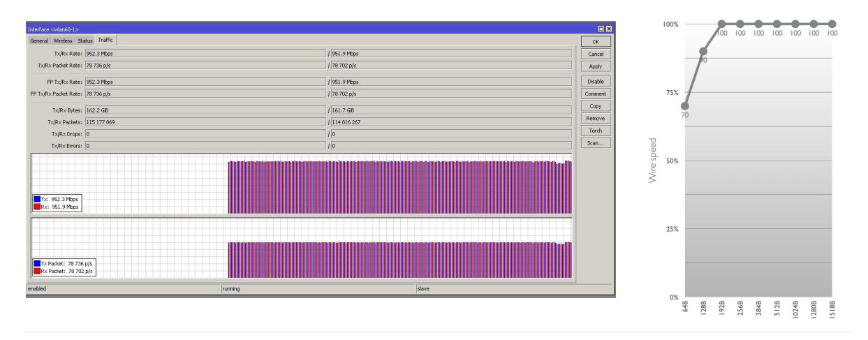868x340 pixels.
Task: Start a wireless Scan
Action: coord(595,143)
